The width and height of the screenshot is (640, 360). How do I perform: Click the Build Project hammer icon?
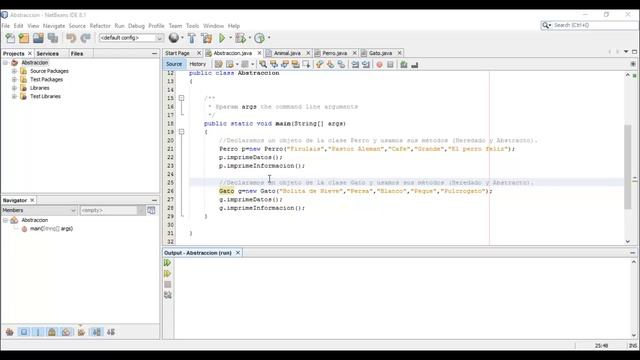tap(192, 38)
